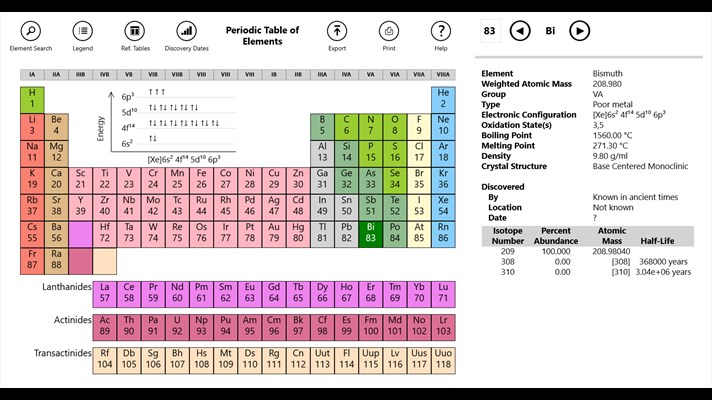
Task: Click isotope 209 row
Action: (588, 252)
